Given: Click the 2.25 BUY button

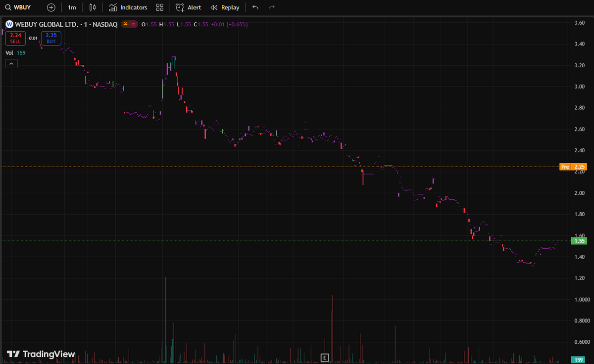Looking at the screenshot, I should pyautogui.click(x=51, y=38).
